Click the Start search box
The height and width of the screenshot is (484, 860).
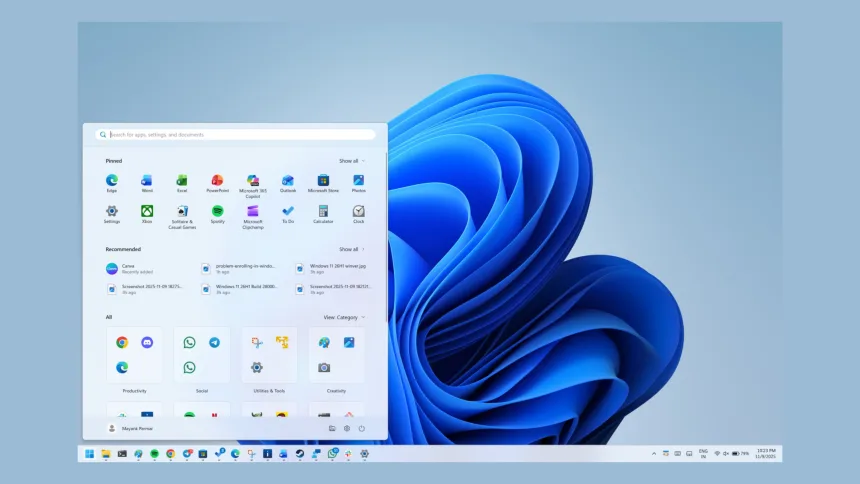click(x=235, y=134)
